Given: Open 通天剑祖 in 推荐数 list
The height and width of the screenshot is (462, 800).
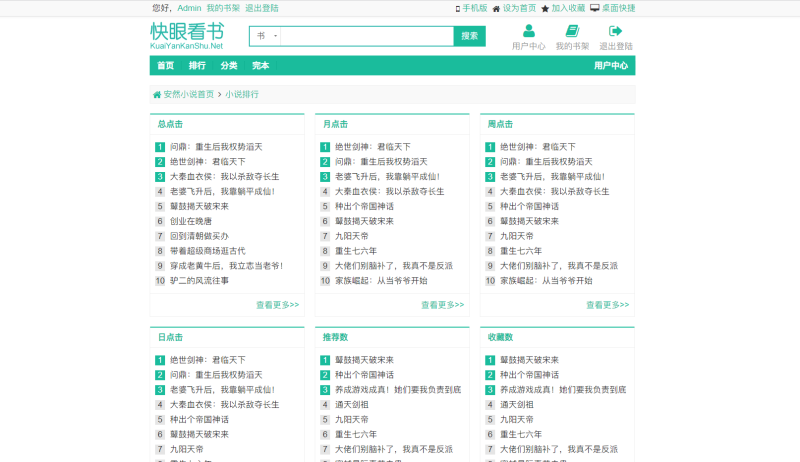Looking at the screenshot, I should pyautogui.click(x=352, y=404).
